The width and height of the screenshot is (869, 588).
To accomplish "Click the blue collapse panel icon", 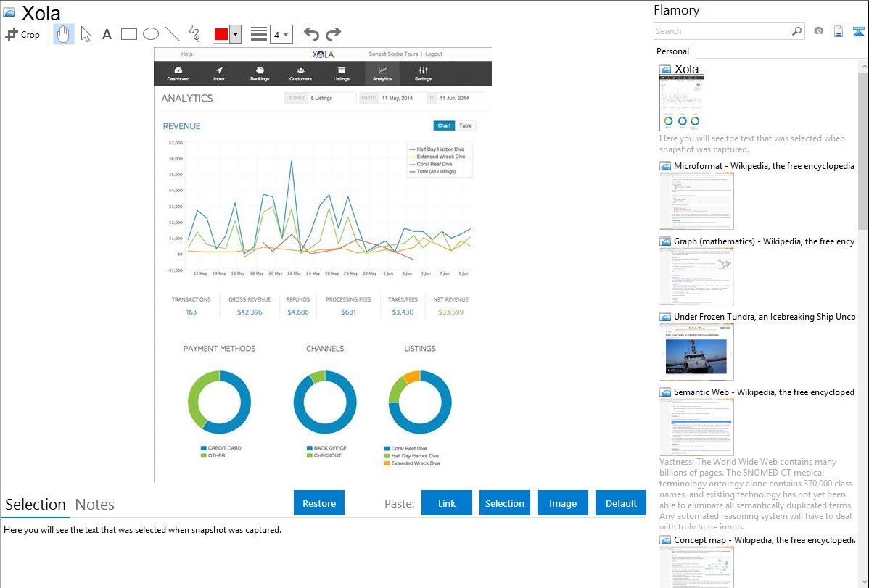I will point(858,31).
